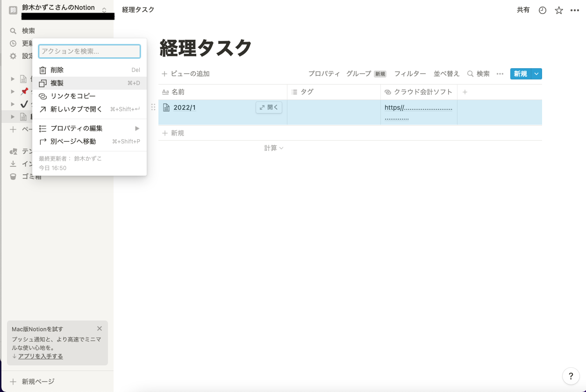Grab the drag handle left of row 2022/1
This screenshot has height=392, width=586.
pyautogui.click(x=153, y=107)
